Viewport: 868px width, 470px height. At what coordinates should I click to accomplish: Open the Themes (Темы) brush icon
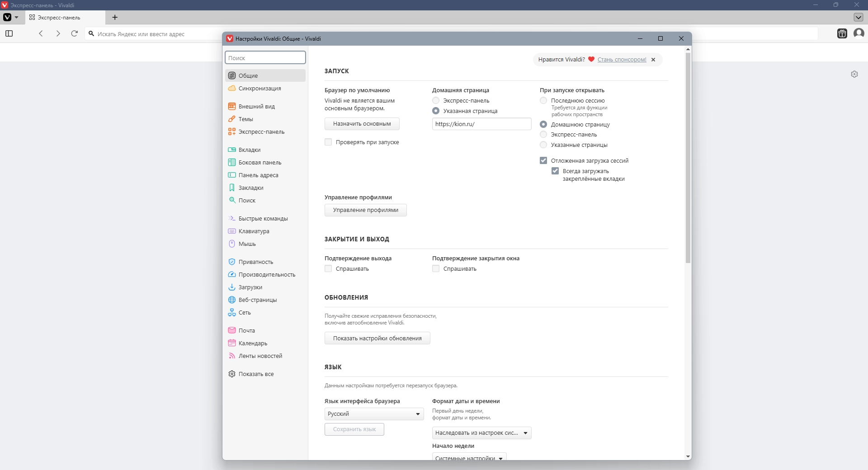232,119
